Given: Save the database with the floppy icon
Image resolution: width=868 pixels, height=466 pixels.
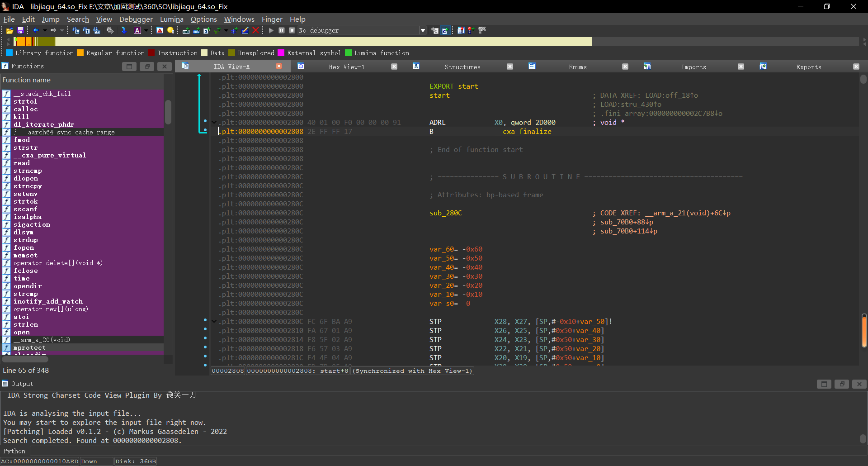Looking at the screenshot, I should coord(20,30).
